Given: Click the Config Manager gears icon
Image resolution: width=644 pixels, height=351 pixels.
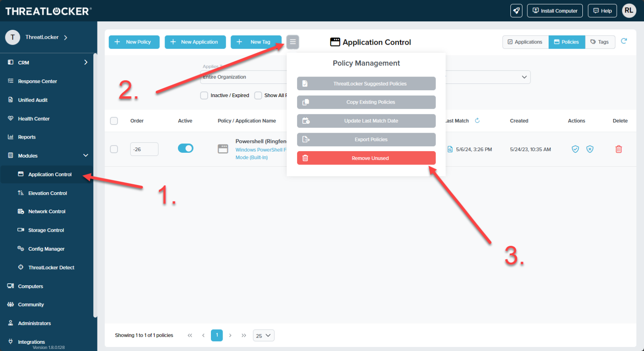Looking at the screenshot, I should (x=21, y=249).
